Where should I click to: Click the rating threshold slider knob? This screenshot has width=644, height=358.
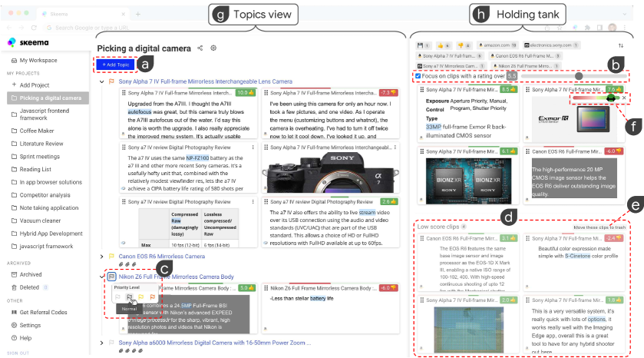579,76
